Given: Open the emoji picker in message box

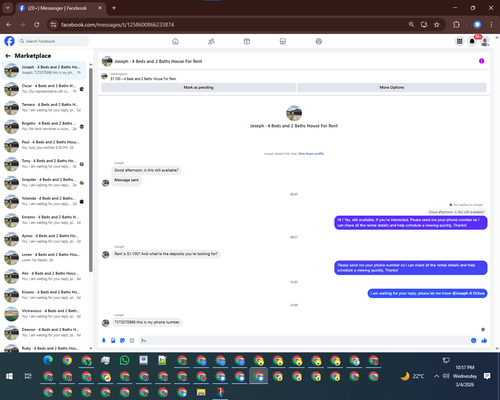Looking at the screenshot, I should click(473, 340).
